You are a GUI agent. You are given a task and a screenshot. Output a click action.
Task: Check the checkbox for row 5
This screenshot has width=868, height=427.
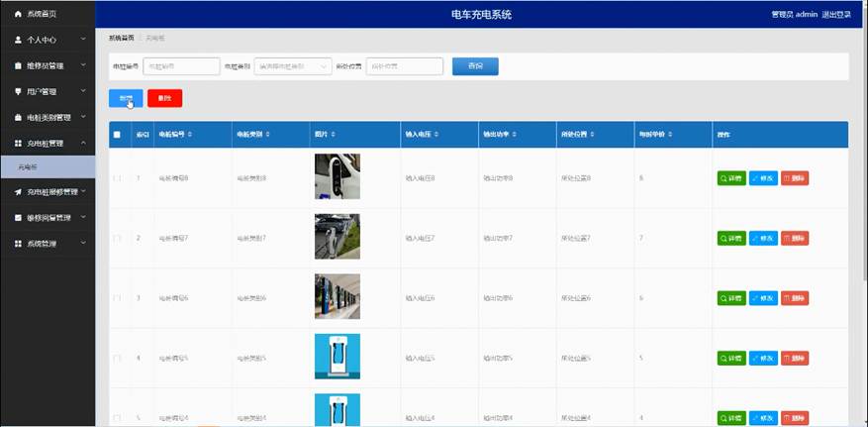(117, 417)
